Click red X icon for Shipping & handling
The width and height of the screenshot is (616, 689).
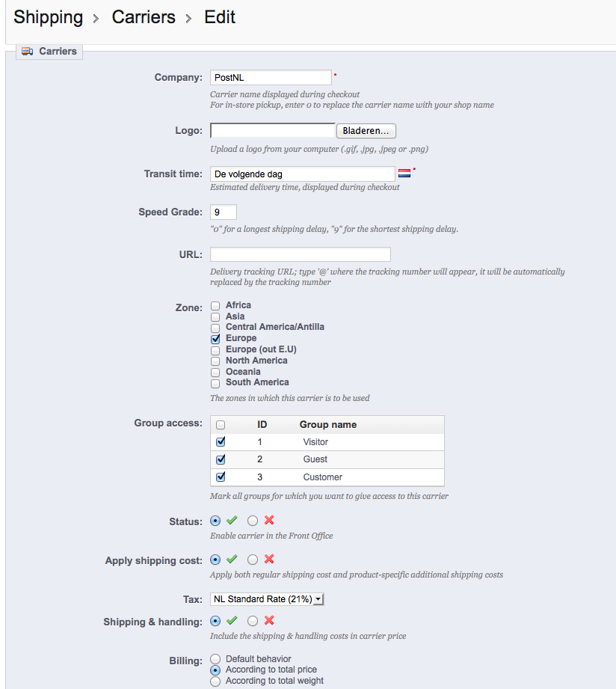click(x=269, y=620)
